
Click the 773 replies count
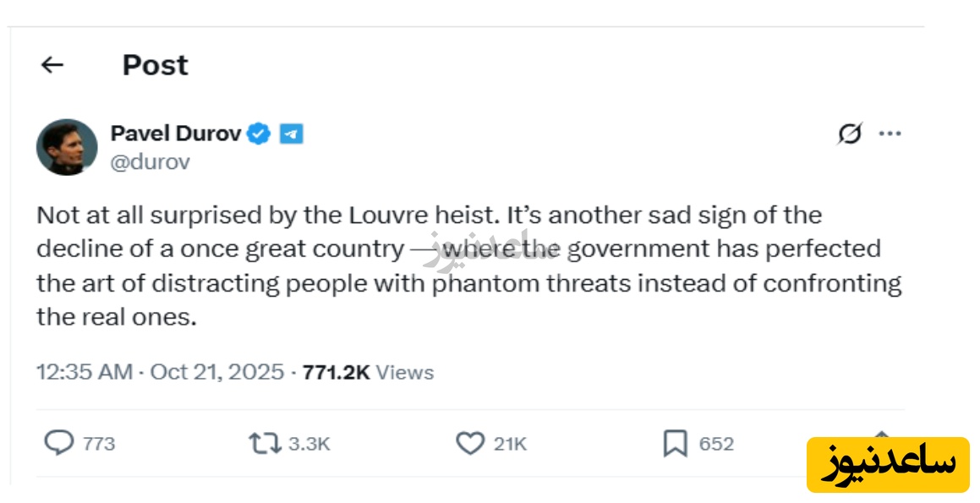(99, 444)
